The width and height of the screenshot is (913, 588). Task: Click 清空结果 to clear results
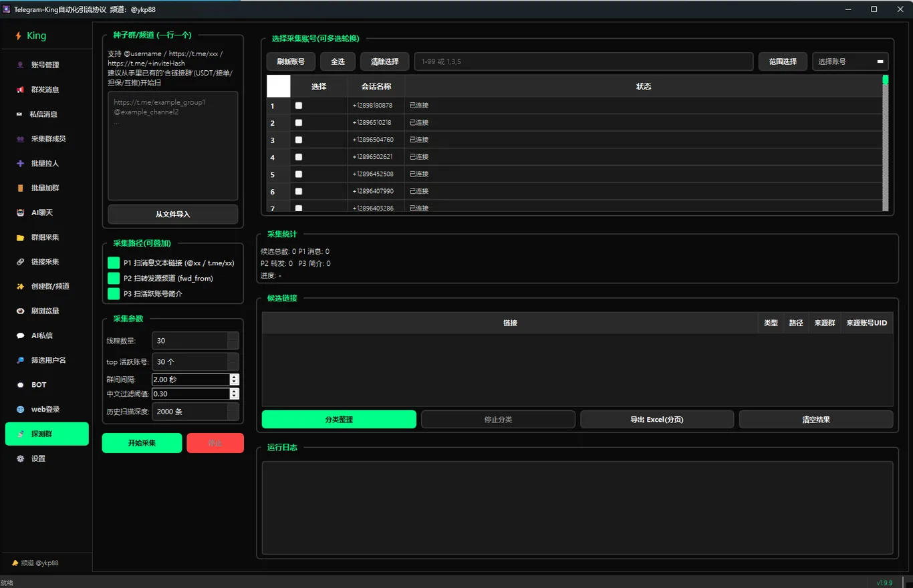(x=816, y=420)
